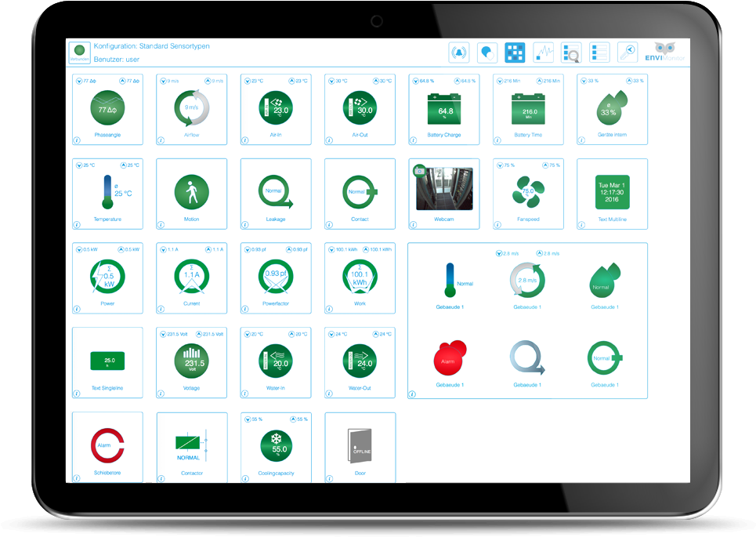Open the Text Multiline date tile
This screenshot has width=756, height=537.
coord(613,192)
